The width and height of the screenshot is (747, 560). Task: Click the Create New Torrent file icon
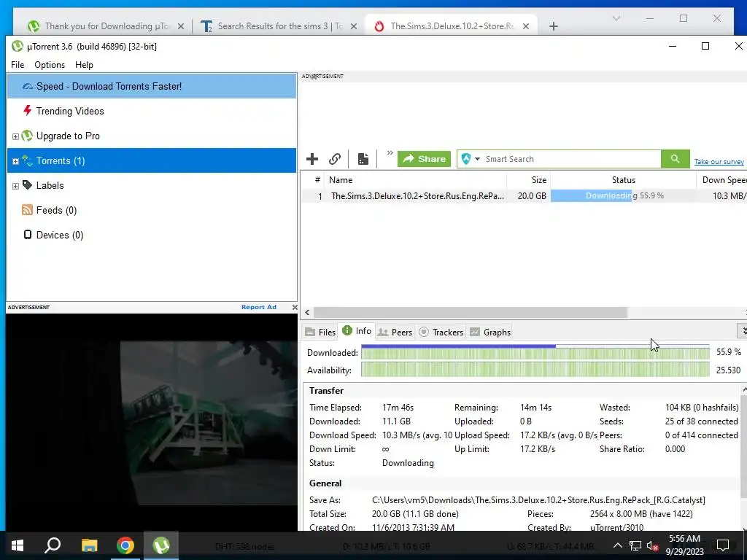[x=363, y=159]
